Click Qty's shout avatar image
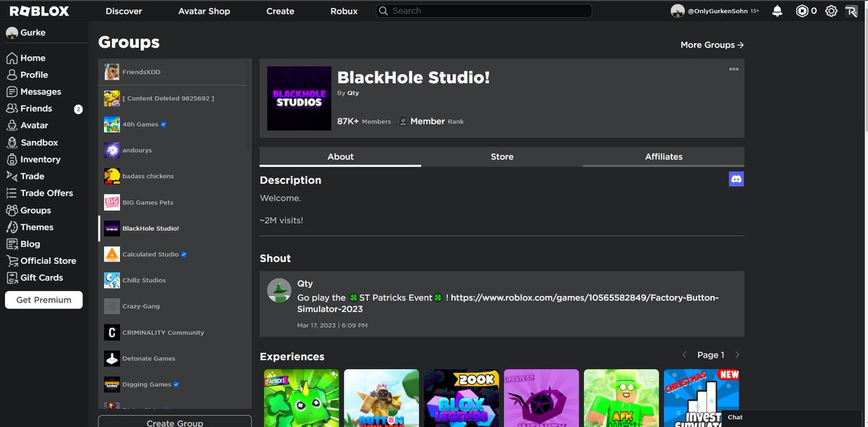Image resolution: width=868 pixels, height=427 pixels. click(279, 291)
